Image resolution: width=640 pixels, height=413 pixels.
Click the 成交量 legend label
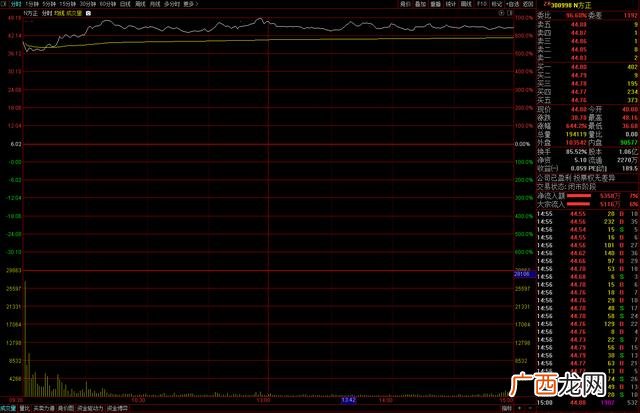click(74, 13)
